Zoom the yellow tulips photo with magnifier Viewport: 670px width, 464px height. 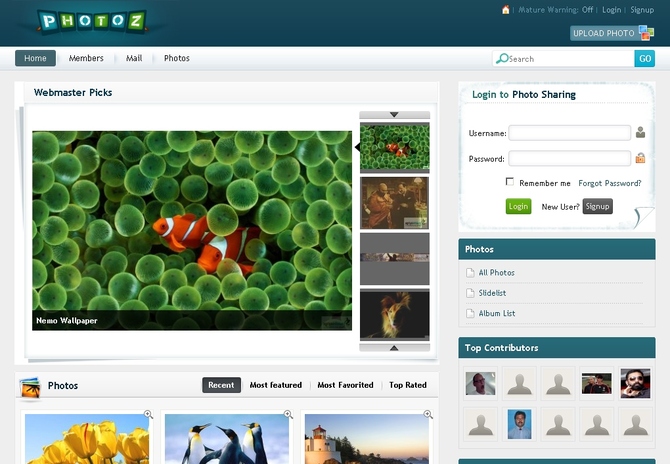pyautogui.click(x=148, y=414)
